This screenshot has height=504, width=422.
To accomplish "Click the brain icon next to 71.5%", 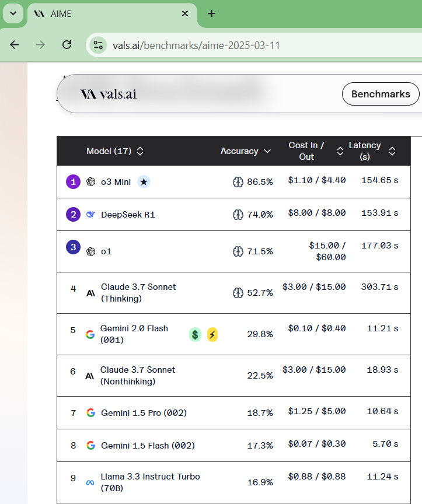I will point(238,251).
